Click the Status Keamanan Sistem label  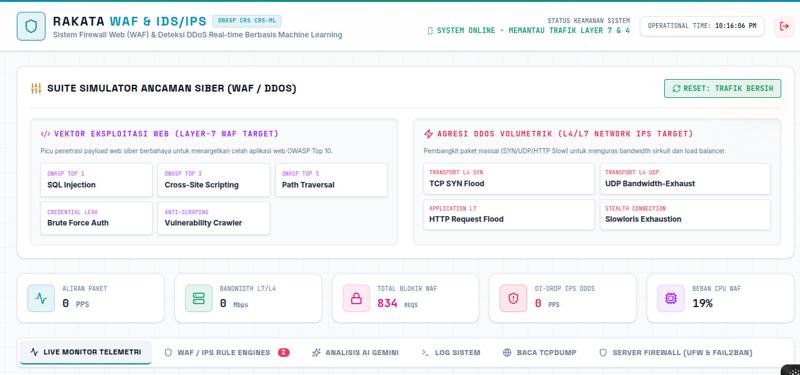pos(589,21)
